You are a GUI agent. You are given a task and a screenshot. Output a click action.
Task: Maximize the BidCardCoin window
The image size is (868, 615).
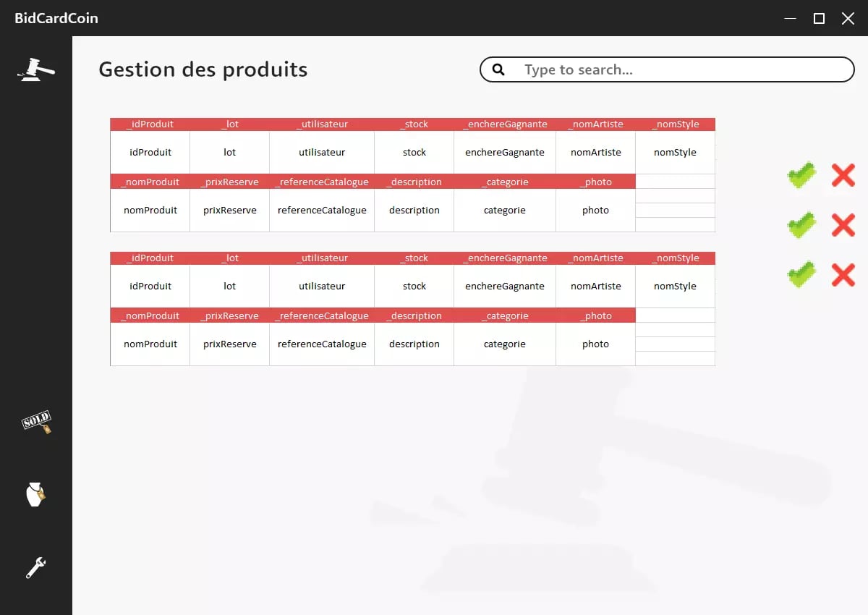[819, 19]
